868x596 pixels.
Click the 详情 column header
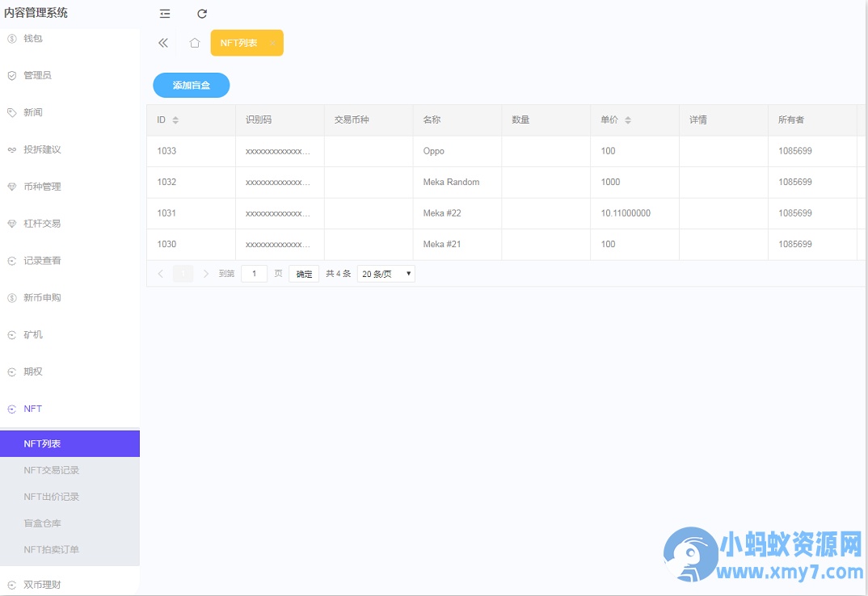pos(723,120)
